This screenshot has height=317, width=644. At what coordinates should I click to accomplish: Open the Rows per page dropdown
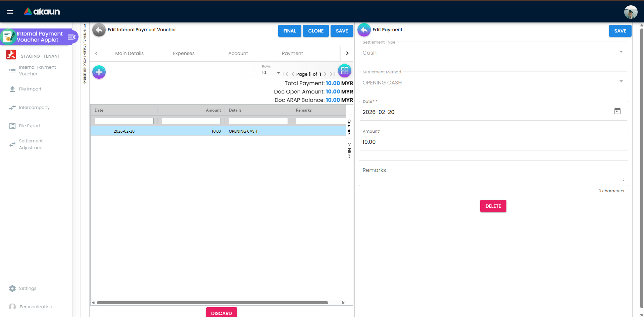[278, 73]
